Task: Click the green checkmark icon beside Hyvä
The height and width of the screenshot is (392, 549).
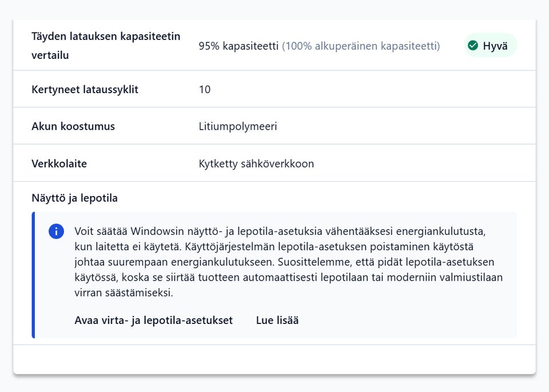Action: (473, 46)
